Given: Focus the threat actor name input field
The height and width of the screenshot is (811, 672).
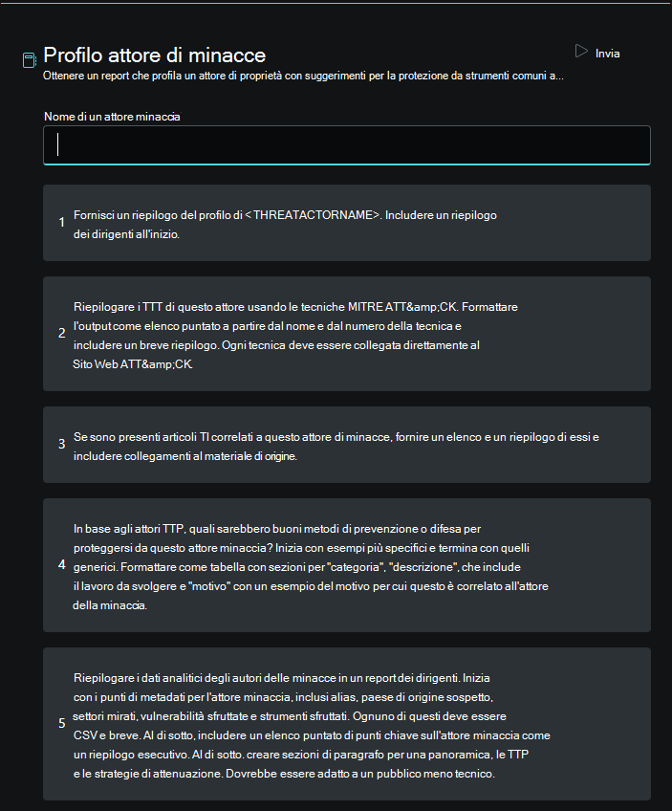Looking at the screenshot, I should pyautogui.click(x=347, y=144).
